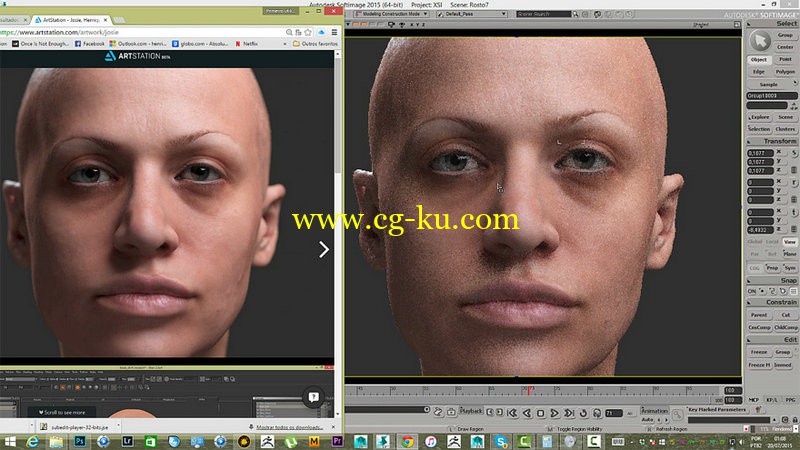Toggle snap to grid icon
The height and width of the screenshot is (450, 800).
click(x=793, y=291)
